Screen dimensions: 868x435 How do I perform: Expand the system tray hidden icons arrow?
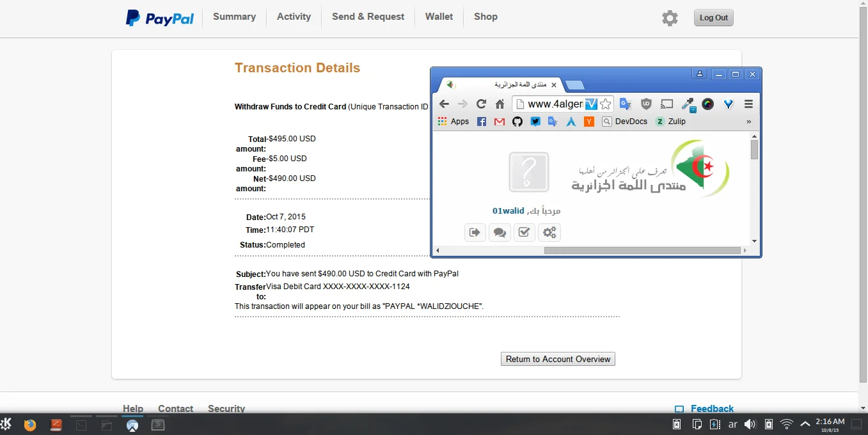(x=805, y=423)
